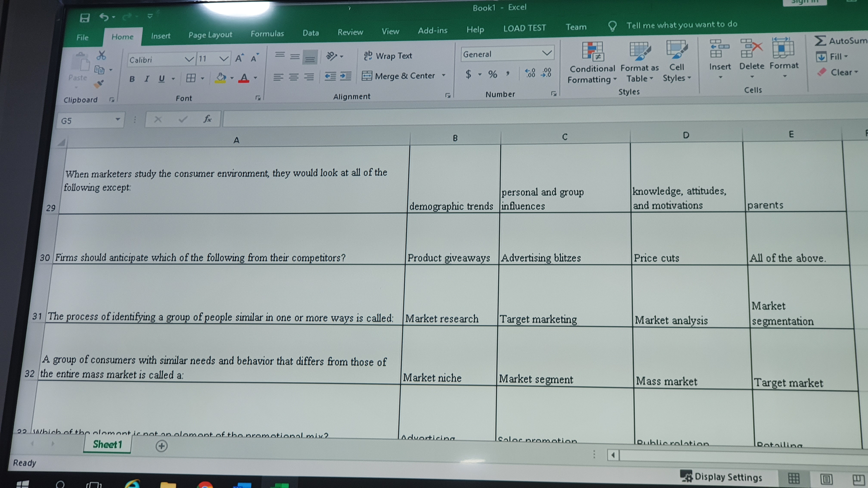The width and height of the screenshot is (868, 488).
Task: Open the Merge & Center dropdown arrow
Action: point(443,76)
